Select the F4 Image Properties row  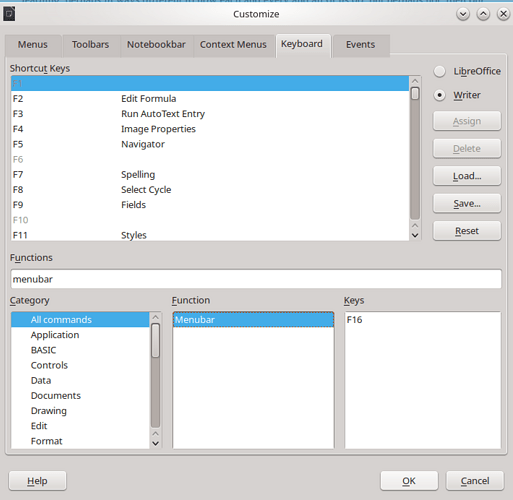(210, 129)
